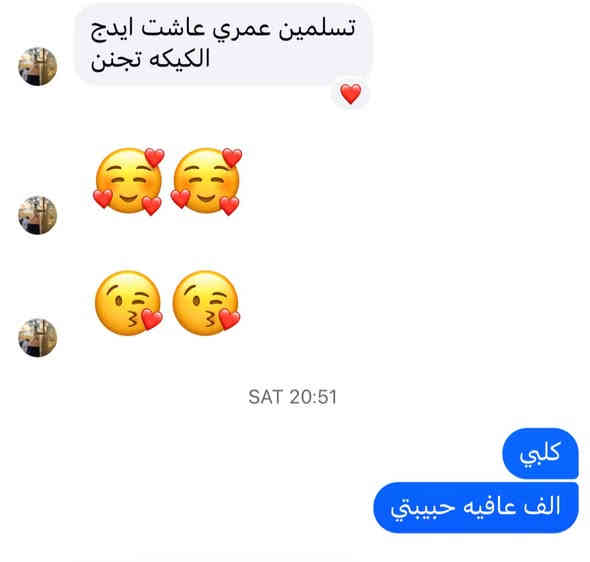590x562 pixels.
Task: Tap the first smiling face with hearts emoji
Action: (x=129, y=181)
